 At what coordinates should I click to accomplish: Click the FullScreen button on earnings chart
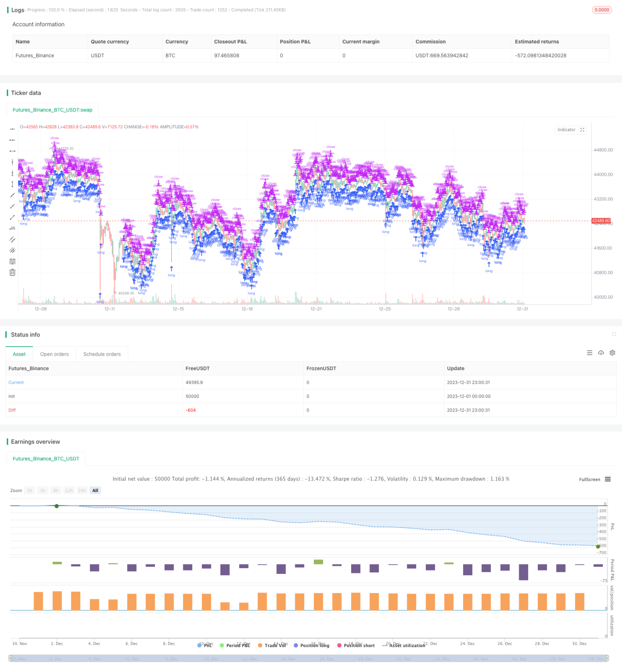589,479
